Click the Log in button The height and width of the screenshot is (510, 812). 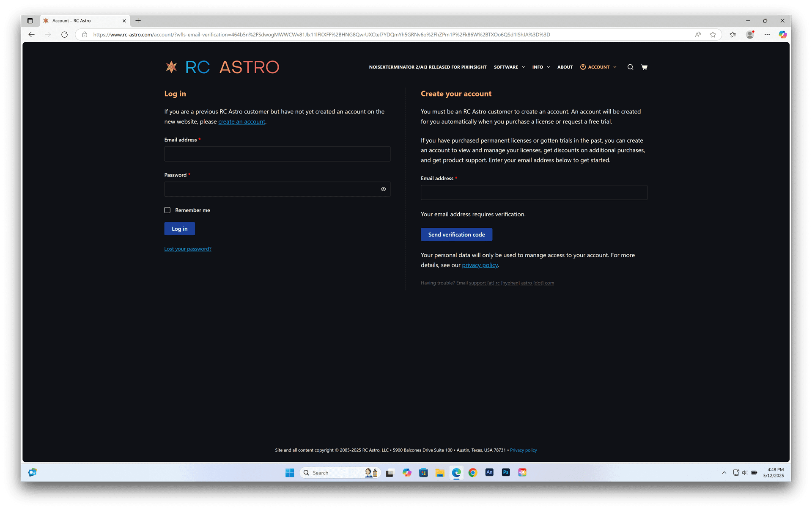pyautogui.click(x=179, y=229)
